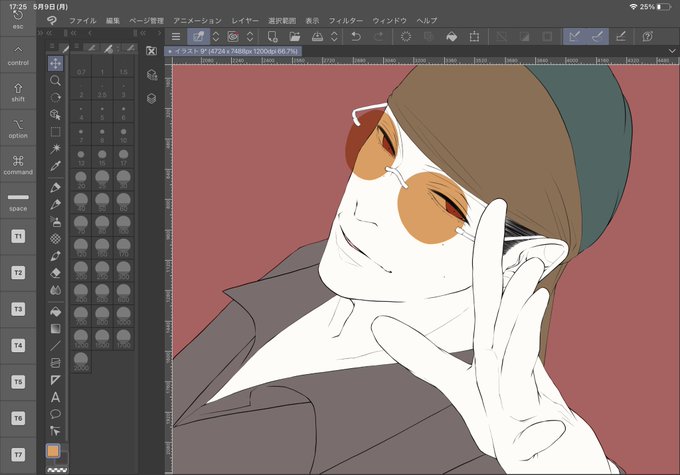Toggle Snap to Grid
Image resolution: width=680 pixels, height=475 pixels.
[621, 36]
